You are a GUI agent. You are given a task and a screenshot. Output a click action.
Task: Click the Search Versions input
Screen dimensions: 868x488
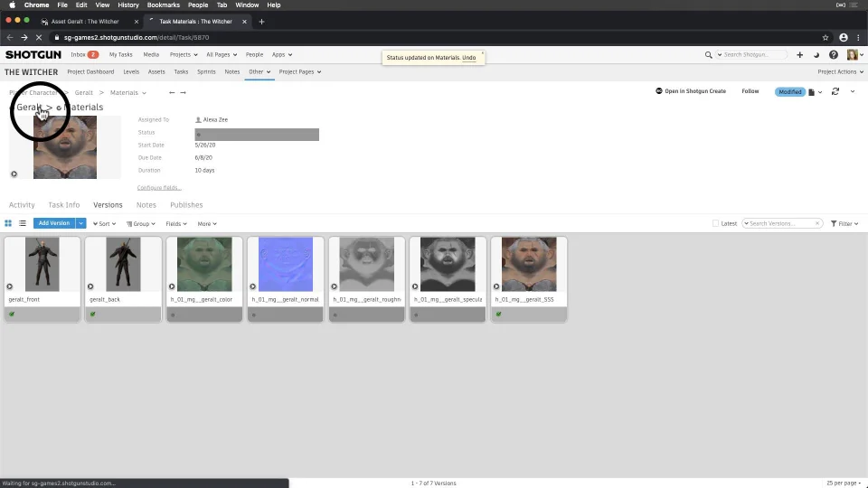click(x=781, y=223)
